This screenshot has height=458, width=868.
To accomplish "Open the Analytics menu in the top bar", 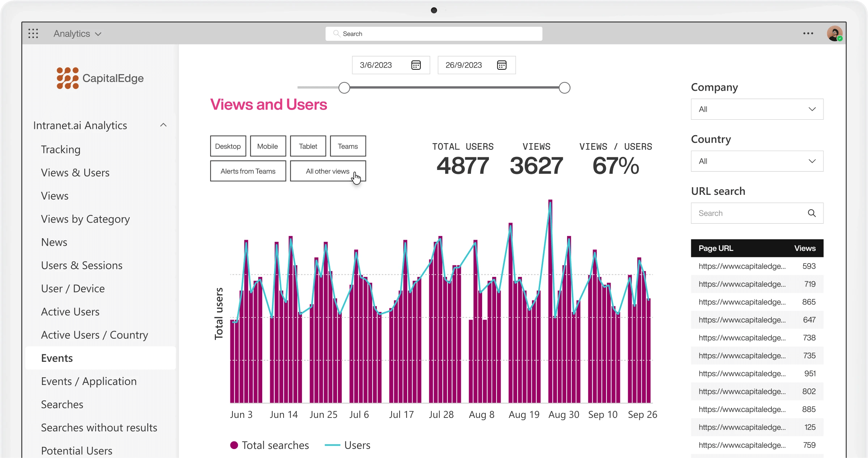I will click(77, 33).
